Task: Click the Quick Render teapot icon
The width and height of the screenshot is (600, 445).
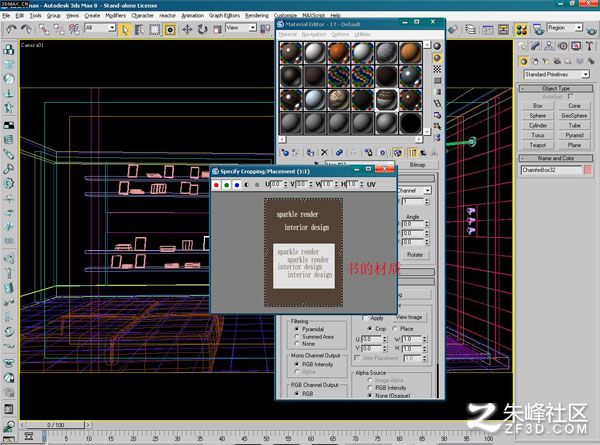Action: 591,29
